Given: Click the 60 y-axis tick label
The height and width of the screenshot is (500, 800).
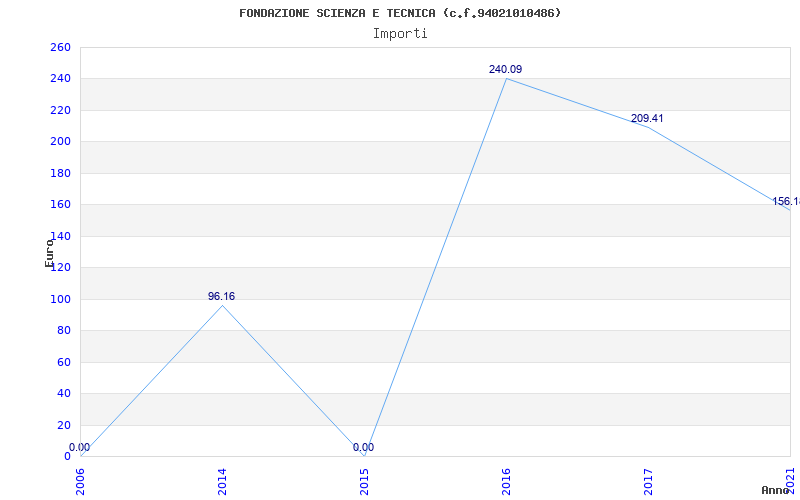Looking at the screenshot, I should pos(63,362).
